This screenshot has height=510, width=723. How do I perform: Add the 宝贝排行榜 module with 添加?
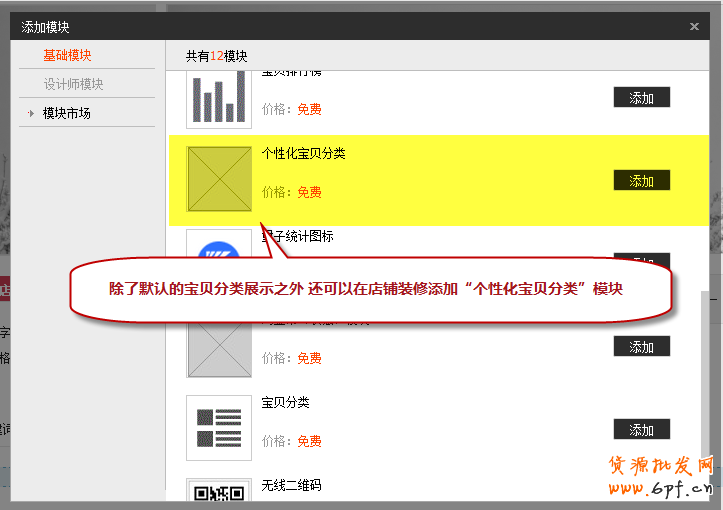[x=641, y=98]
